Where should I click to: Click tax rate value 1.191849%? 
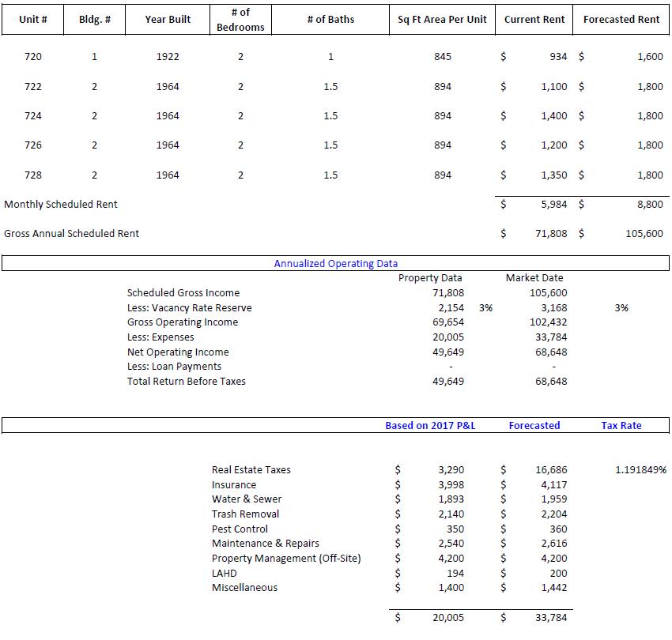pos(640,470)
